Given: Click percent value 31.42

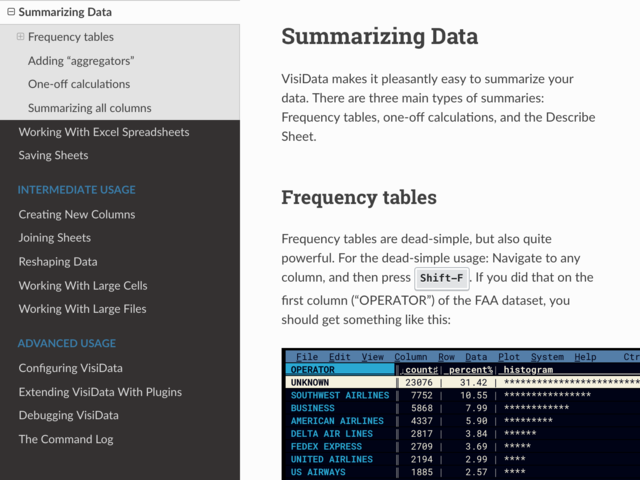Looking at the screenshot, I should pos(473,382).
